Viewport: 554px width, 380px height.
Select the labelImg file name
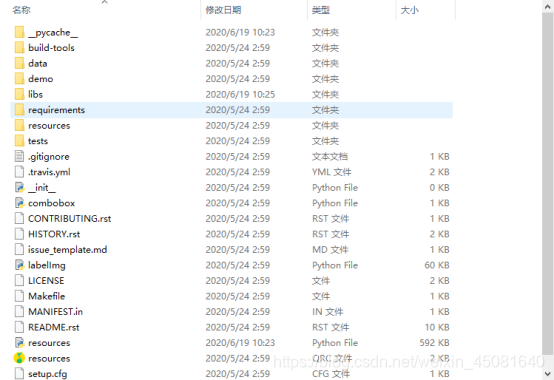click(x=47, y=265)
